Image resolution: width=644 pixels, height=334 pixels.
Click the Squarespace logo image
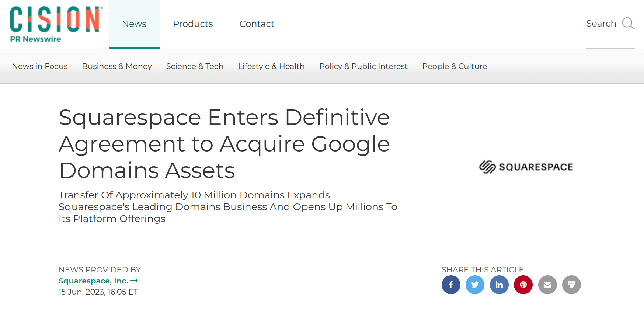coord(526,167)
